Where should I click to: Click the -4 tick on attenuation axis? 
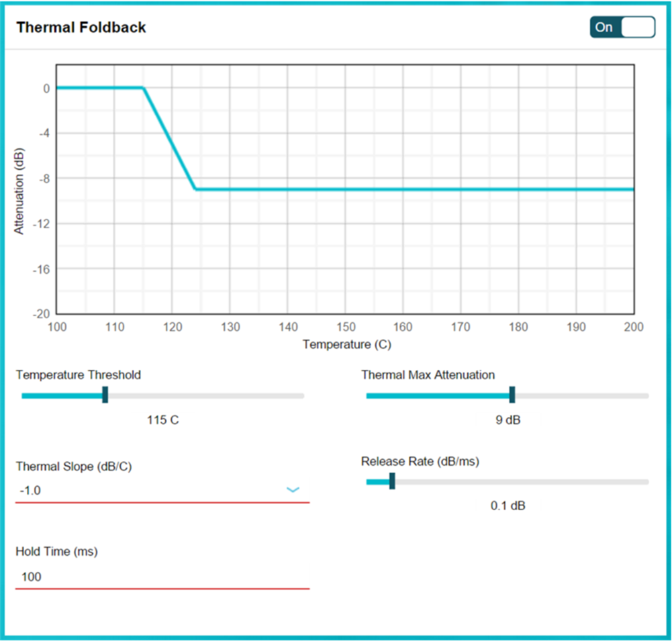point(44,134)
